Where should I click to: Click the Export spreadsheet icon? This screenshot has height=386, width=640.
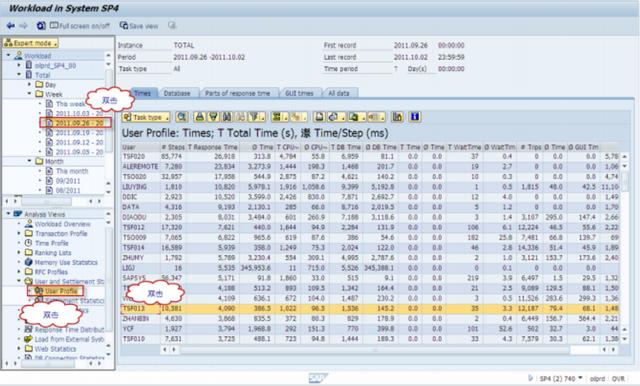click(356, 117)
